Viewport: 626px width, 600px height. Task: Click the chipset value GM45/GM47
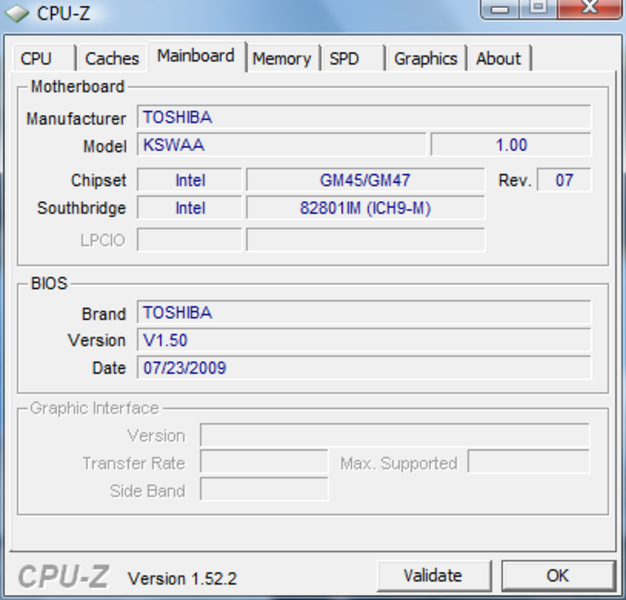[365, 180]
